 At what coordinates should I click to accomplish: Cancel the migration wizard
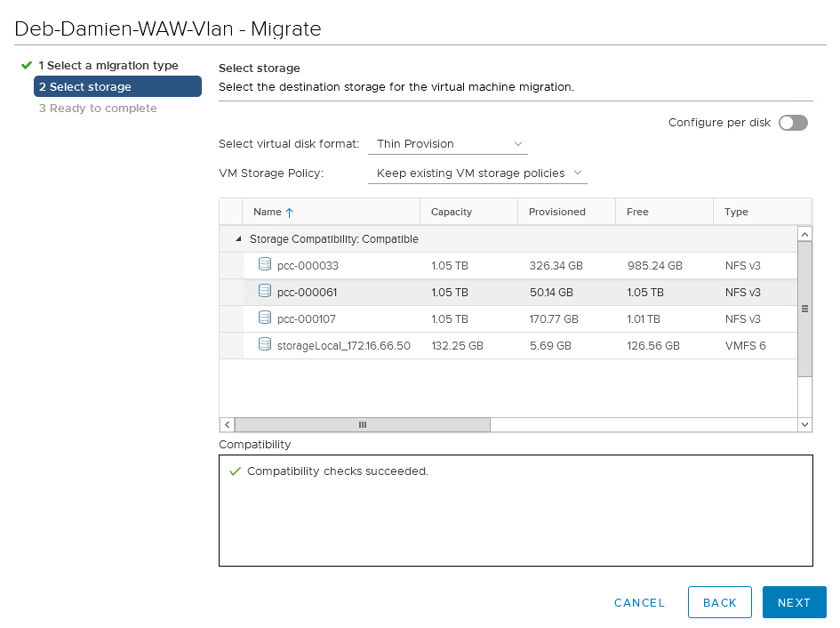tap(639, 602)
